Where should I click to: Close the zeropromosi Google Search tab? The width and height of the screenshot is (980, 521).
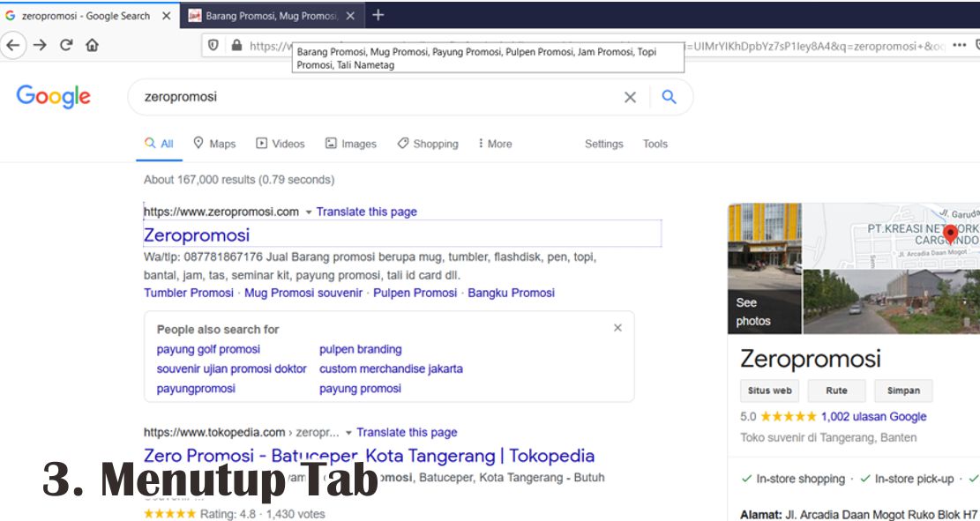tap(166, 16)
